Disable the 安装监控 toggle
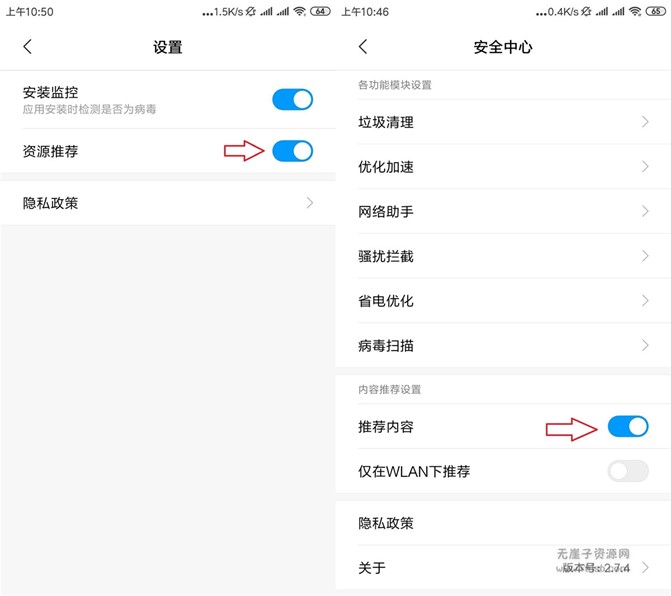The width and height of the screenshot is (671, 596). coord(292,99)
